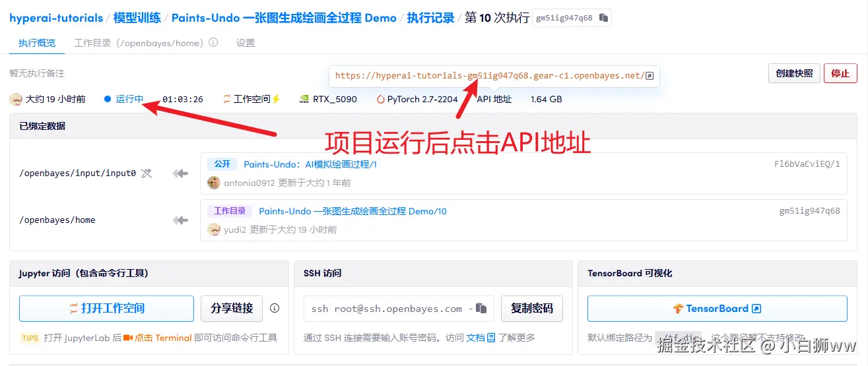
Task: Open dataset Paints-Undo: AI模拟绘画过程/1
Action: (x=310, y=164)
